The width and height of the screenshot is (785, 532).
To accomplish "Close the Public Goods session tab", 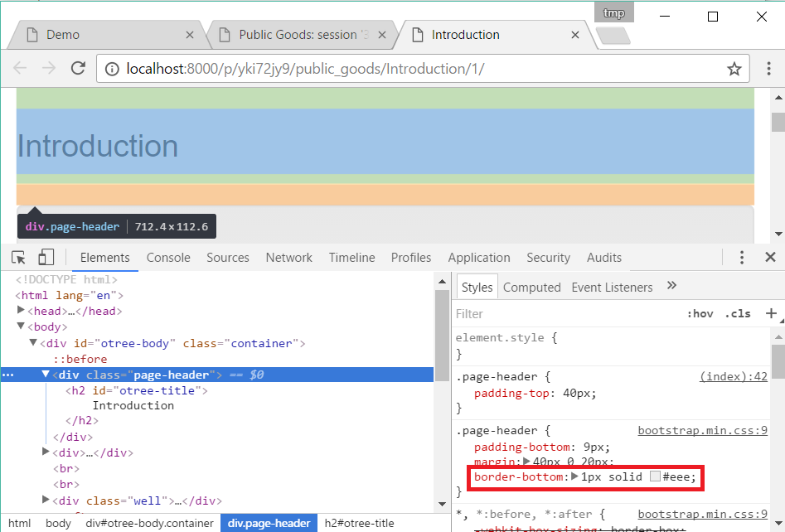I will (x=382, y=35).
